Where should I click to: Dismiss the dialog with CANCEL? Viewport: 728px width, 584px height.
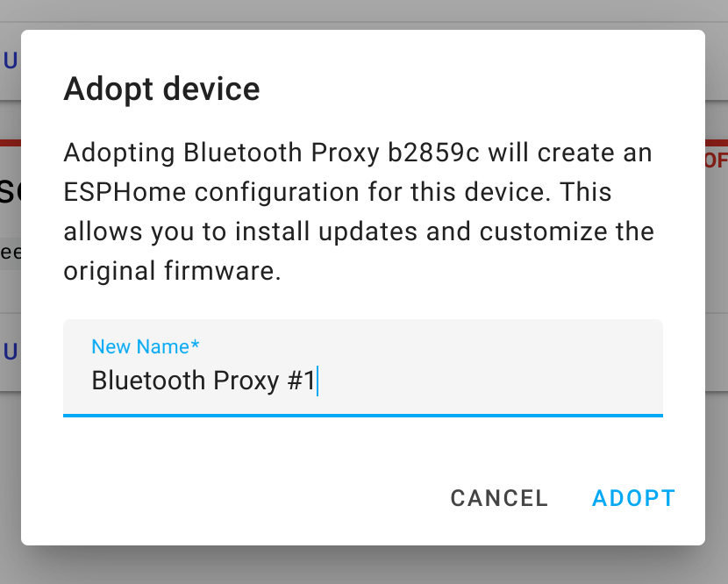click(x=499, y=498)
